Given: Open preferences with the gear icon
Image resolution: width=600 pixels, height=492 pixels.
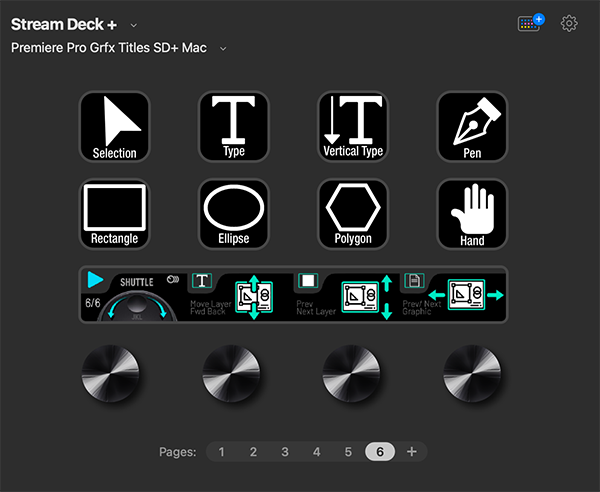Looking at the screenshot, I should [569, 24].
